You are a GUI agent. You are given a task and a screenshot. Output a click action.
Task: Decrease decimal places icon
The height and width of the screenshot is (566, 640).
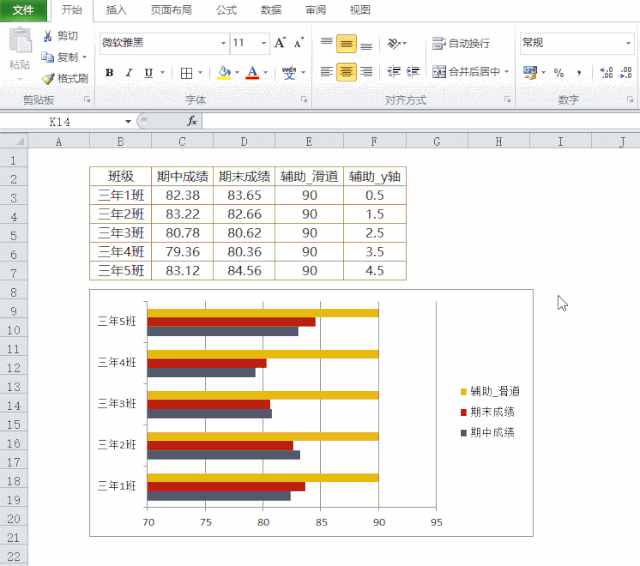point(626,73)
